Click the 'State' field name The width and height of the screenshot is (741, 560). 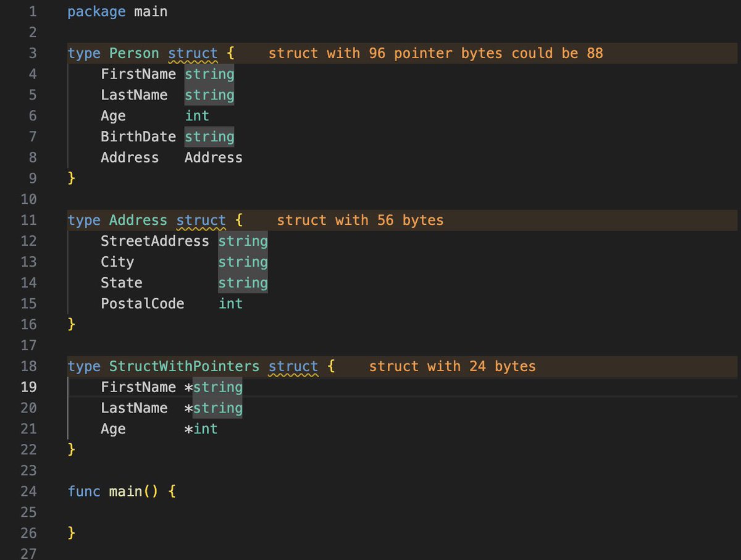[x=122, y=283]
